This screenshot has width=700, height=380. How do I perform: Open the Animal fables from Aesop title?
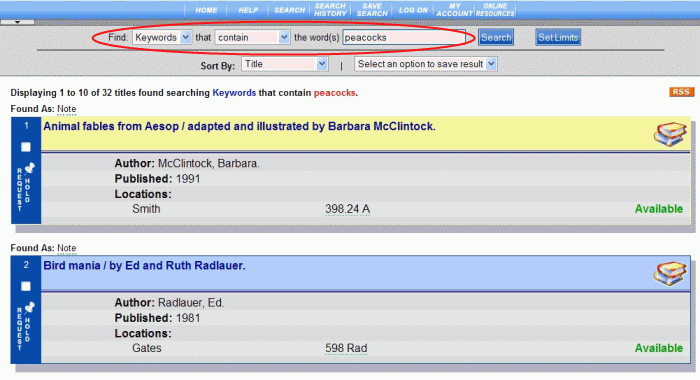coord(239,126)
